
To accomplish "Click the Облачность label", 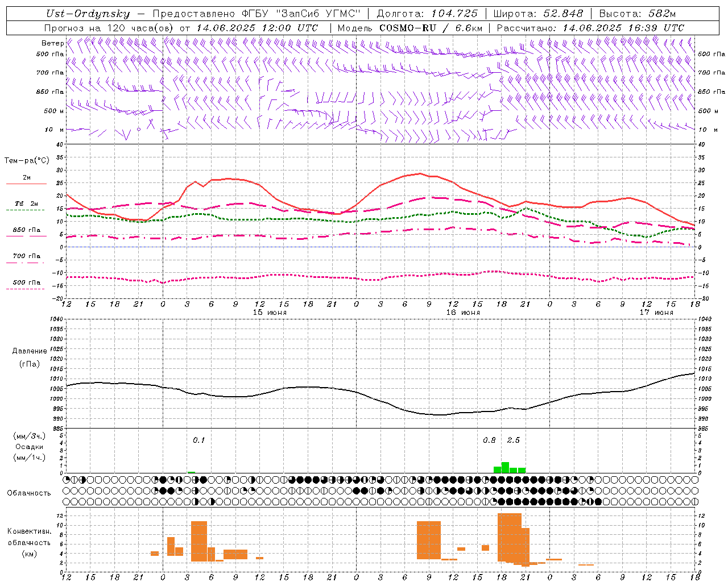I will point(29,493).
